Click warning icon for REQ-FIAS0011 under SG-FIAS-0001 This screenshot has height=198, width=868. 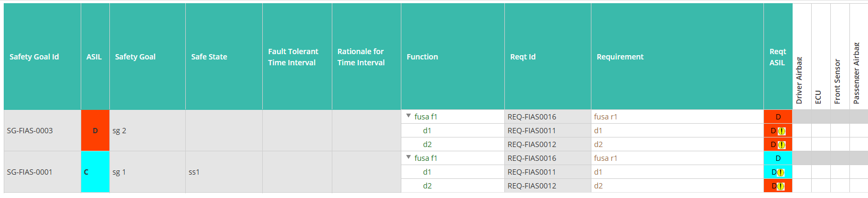click(780, 172)
